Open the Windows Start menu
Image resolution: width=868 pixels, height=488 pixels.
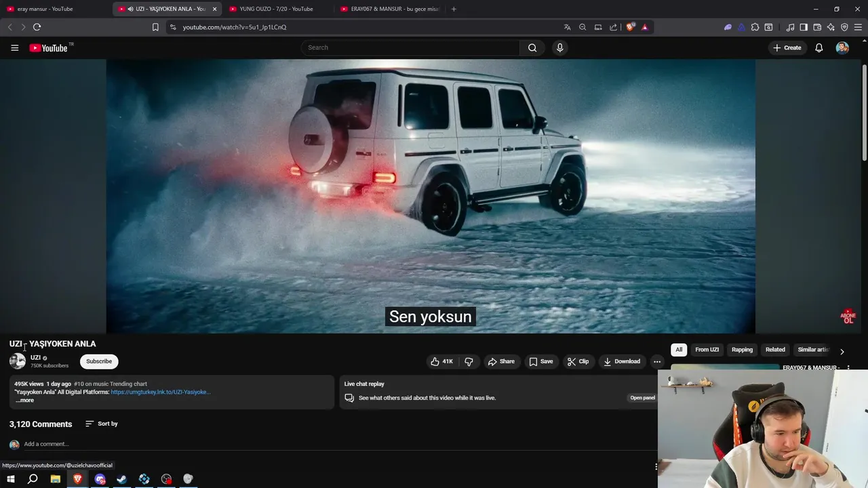10,479
